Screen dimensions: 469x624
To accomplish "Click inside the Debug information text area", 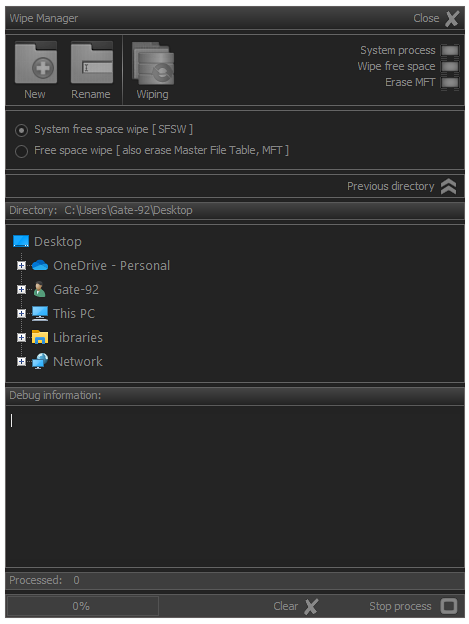I will pyautogui.click(x=235, y=487).
